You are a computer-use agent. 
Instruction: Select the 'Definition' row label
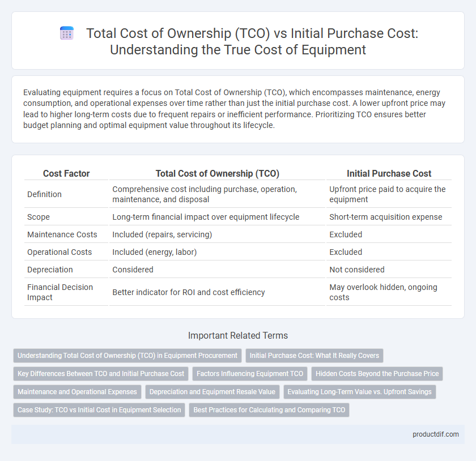tap(44, 194)
